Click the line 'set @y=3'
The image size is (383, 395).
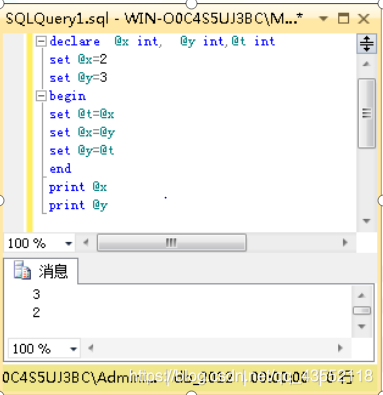point(78,78)
